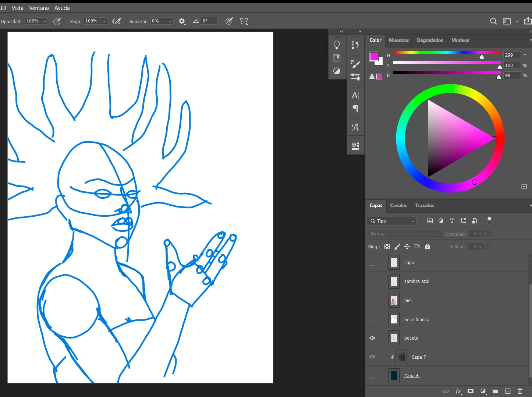
Task: Open the 3D panel cube icon
Action: point(355,146)
